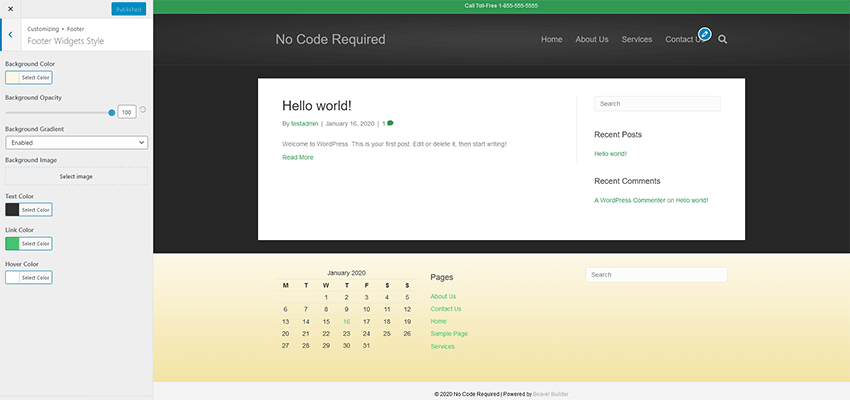Screen dimensions: 850x400
Task: Click the green comment bubble icon on the post
Action: pyautogui.click(x=389, y=123)
